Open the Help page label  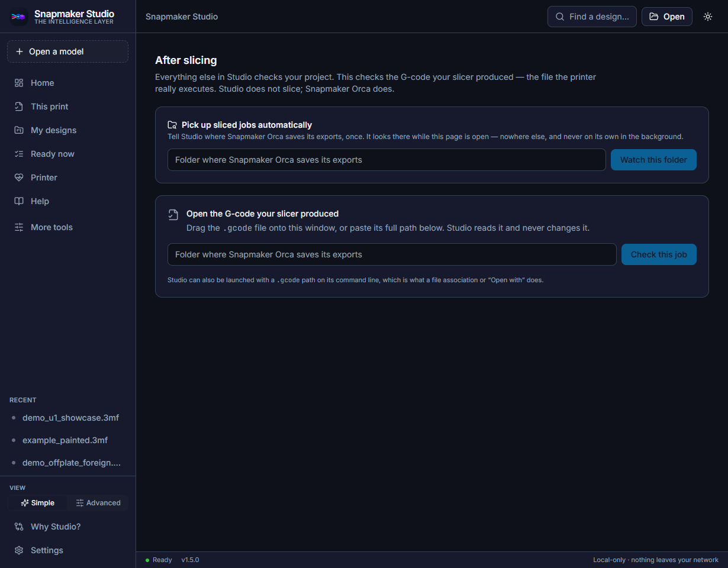40,201
